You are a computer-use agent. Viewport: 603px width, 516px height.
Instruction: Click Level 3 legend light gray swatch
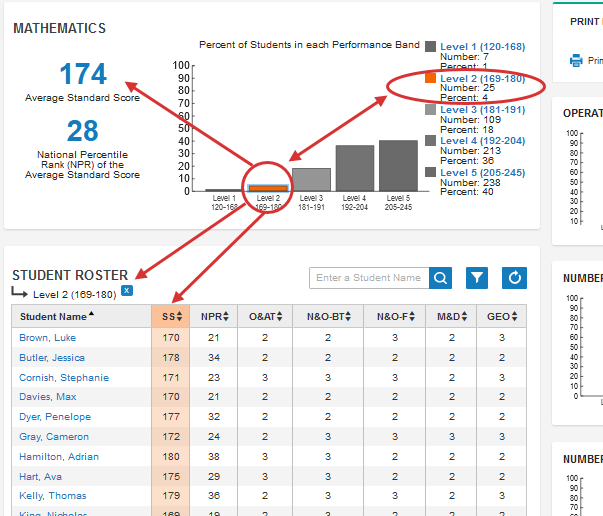click(430, 110)
